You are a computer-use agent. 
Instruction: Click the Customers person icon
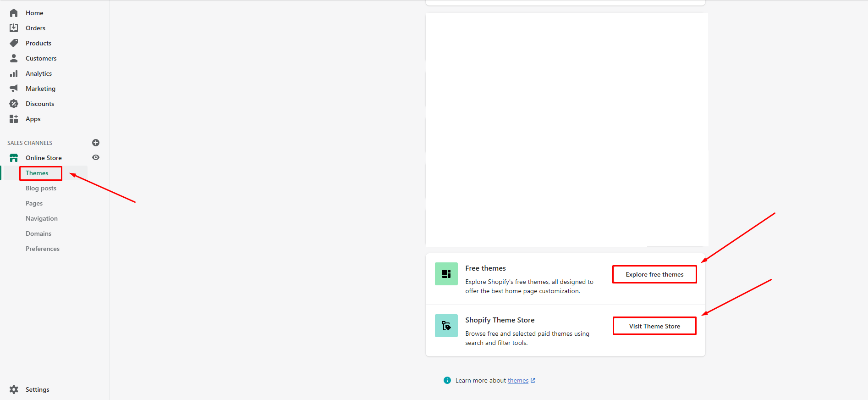click(x=14, y=58)
